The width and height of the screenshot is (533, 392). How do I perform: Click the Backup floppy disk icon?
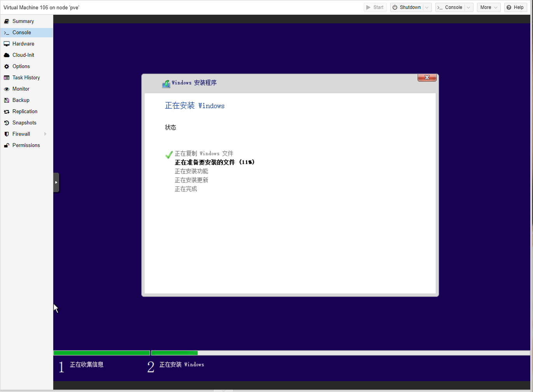pyautogui.click(x=7, y=100)
